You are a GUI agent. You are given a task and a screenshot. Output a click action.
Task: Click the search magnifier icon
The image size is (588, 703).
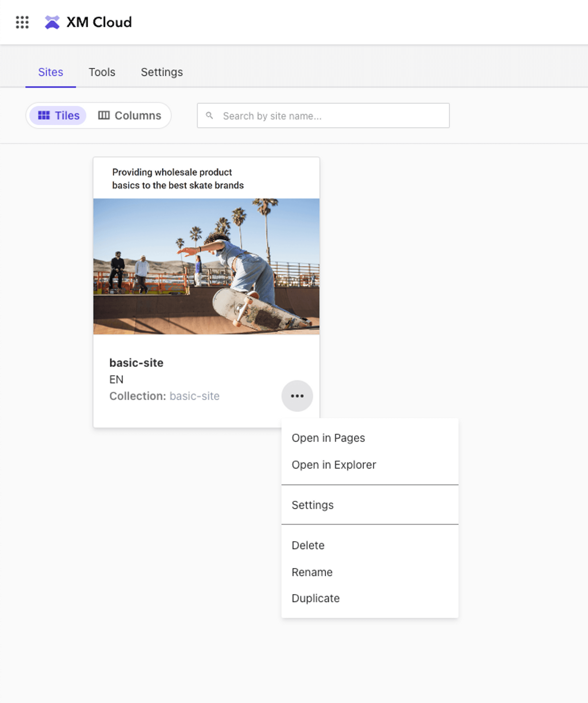click(210, 116)
